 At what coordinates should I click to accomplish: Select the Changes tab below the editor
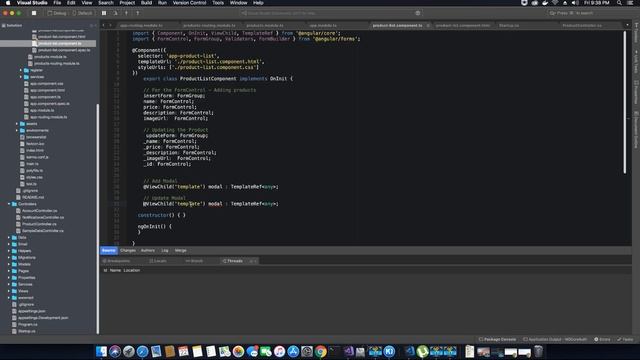128,251
